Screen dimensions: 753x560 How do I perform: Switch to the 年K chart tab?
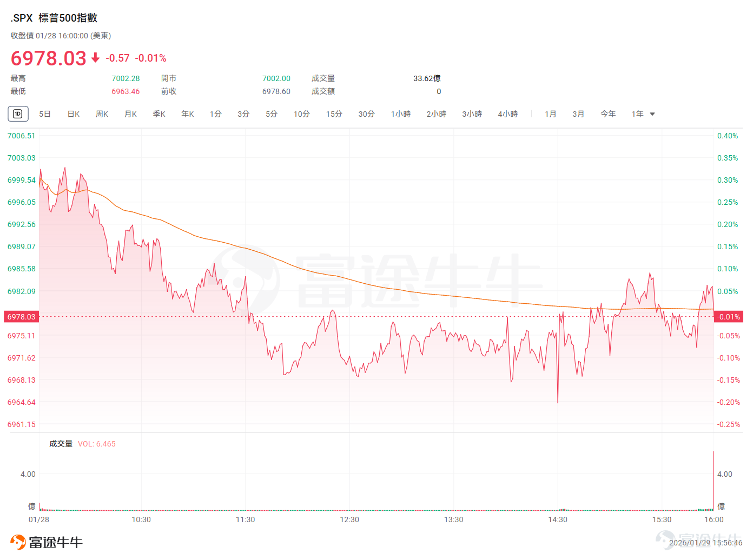point(188,114)
